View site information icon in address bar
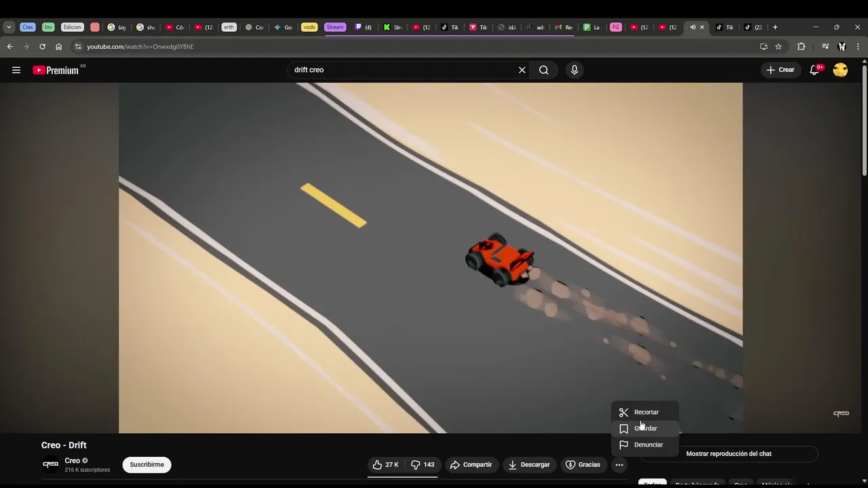 [78, 47]
